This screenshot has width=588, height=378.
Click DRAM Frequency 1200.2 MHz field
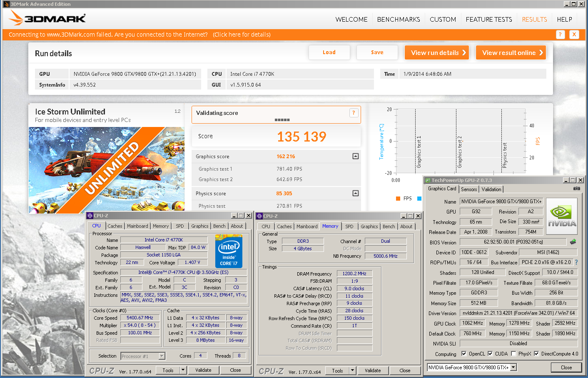(354, 274)
